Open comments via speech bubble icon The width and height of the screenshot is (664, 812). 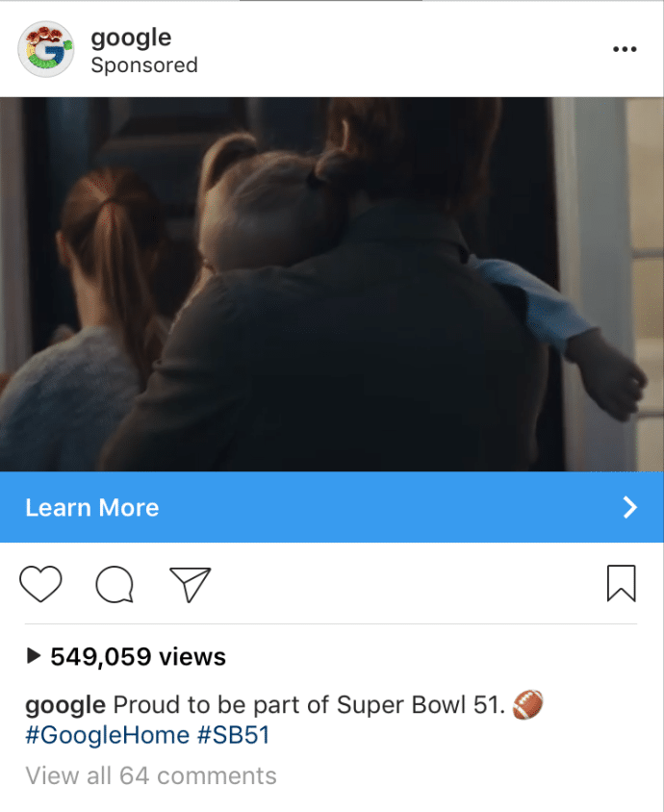point(115,584)
